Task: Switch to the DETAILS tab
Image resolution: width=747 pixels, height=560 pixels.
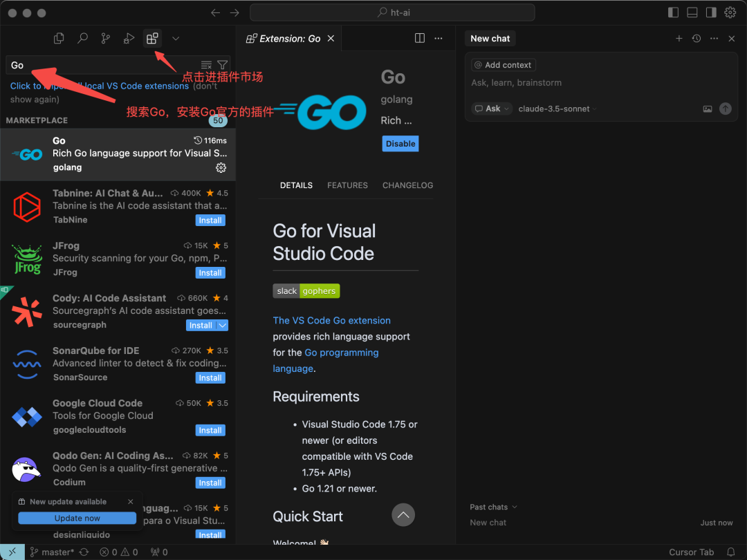Action: pyautogui.click(x=296, y=185)
